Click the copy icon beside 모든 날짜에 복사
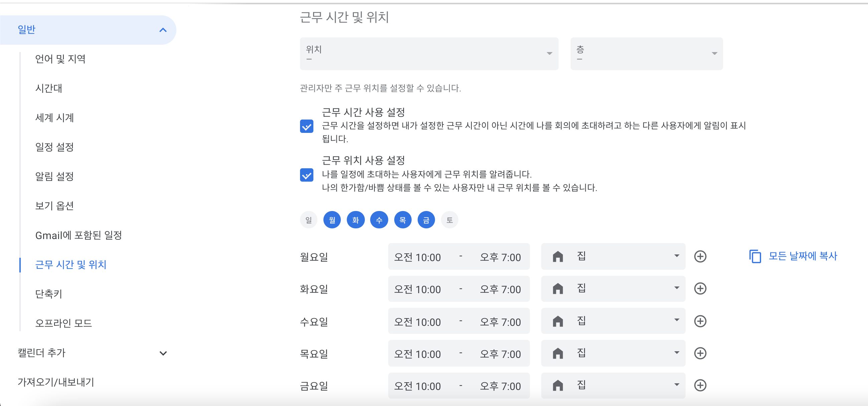Image resolution: width=868 pixels, height=406 pixels. click(755, 256)
